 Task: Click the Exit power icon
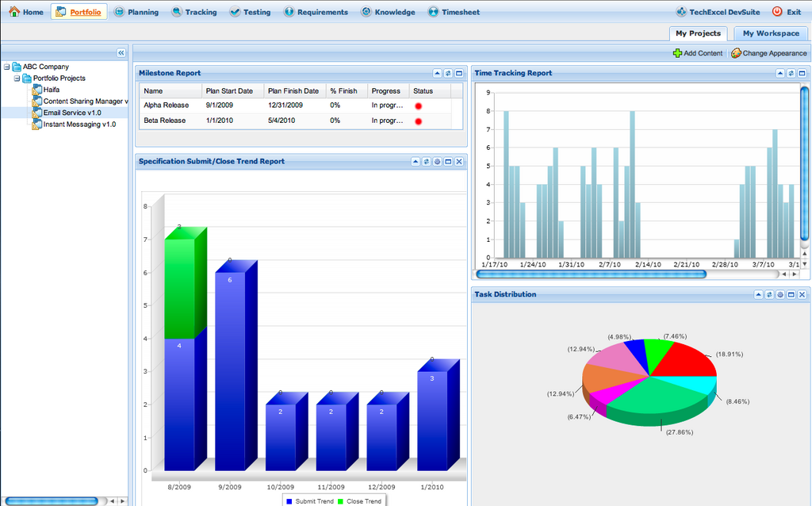(x=777, y=11)
